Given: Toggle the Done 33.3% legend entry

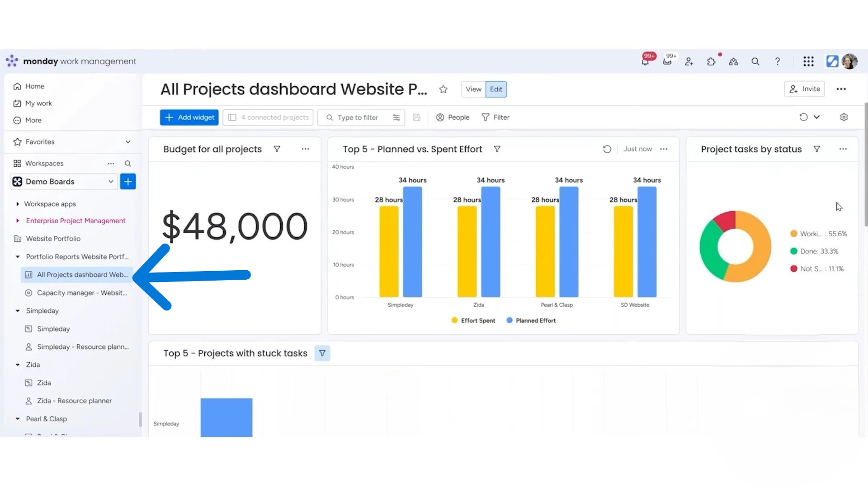Looking at the screenshot, I should point(814,251).
